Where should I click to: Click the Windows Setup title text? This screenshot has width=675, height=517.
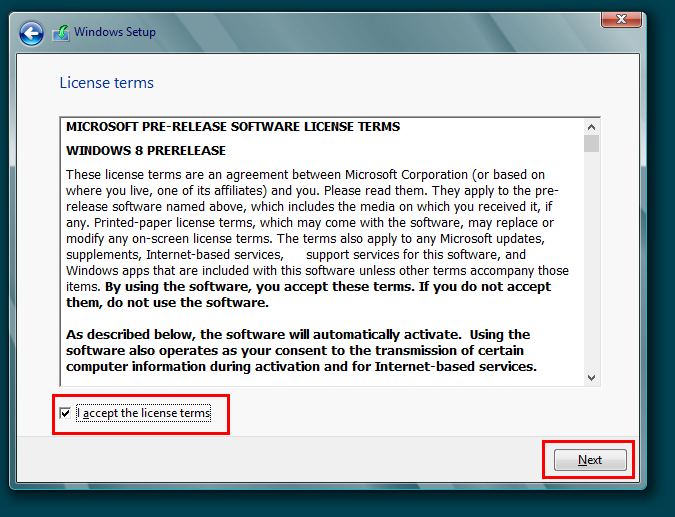click(x=115, y=32)
